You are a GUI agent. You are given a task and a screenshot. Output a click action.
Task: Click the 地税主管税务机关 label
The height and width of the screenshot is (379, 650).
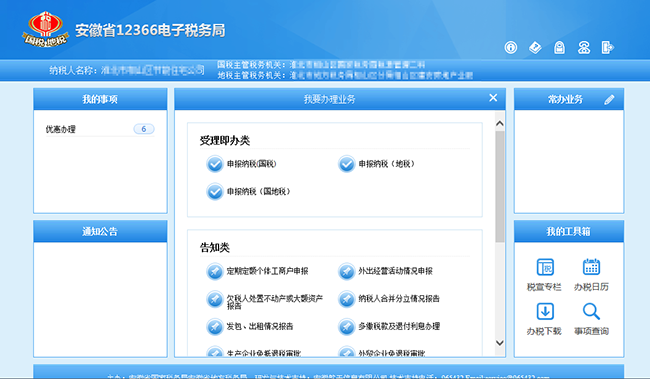pyautogui.click(x=252, y=75)
